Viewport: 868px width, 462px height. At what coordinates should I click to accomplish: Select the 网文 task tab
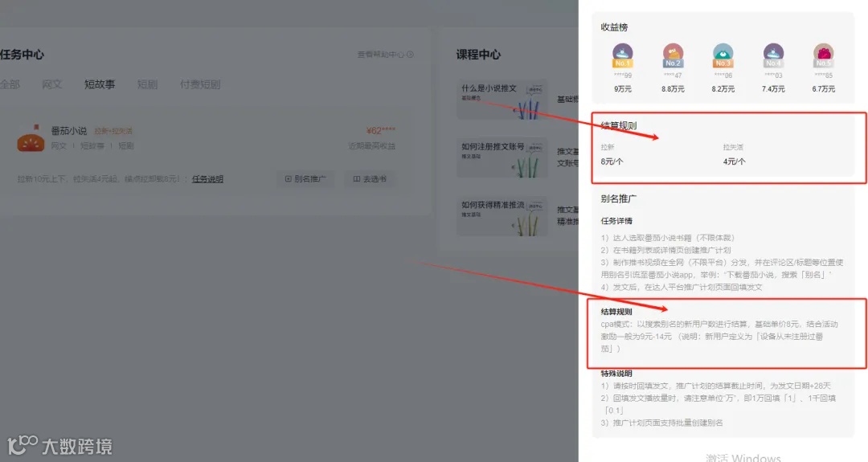click(51, 84)
